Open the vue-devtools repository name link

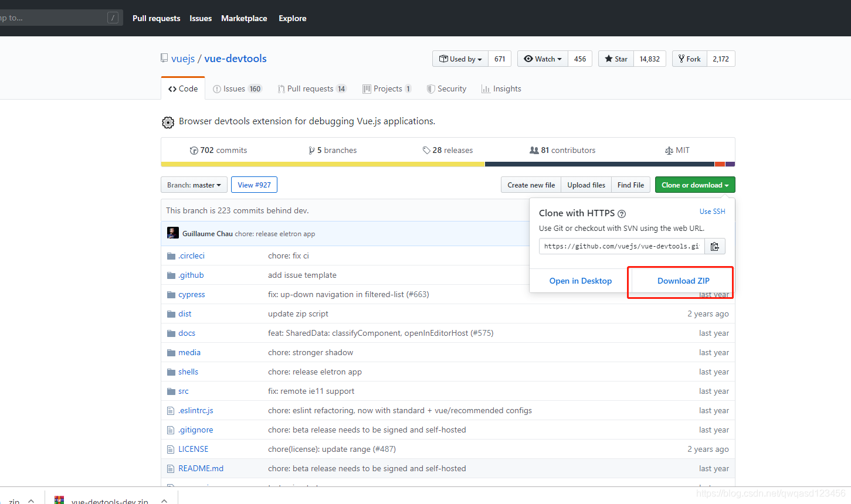236,59
